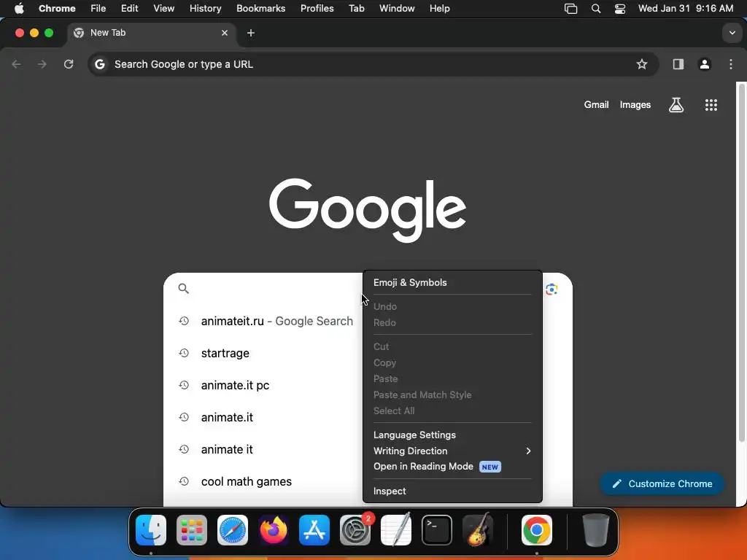Viewport: 747px width, 560px height.
Task: Open Control Center in menu bar
Action: click(x=620, y=9)
